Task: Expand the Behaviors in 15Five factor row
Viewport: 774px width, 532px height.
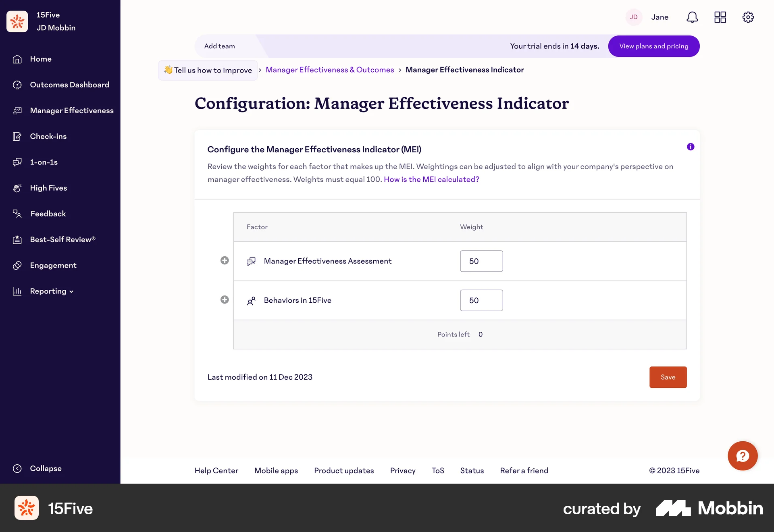Action: (225, 299)
